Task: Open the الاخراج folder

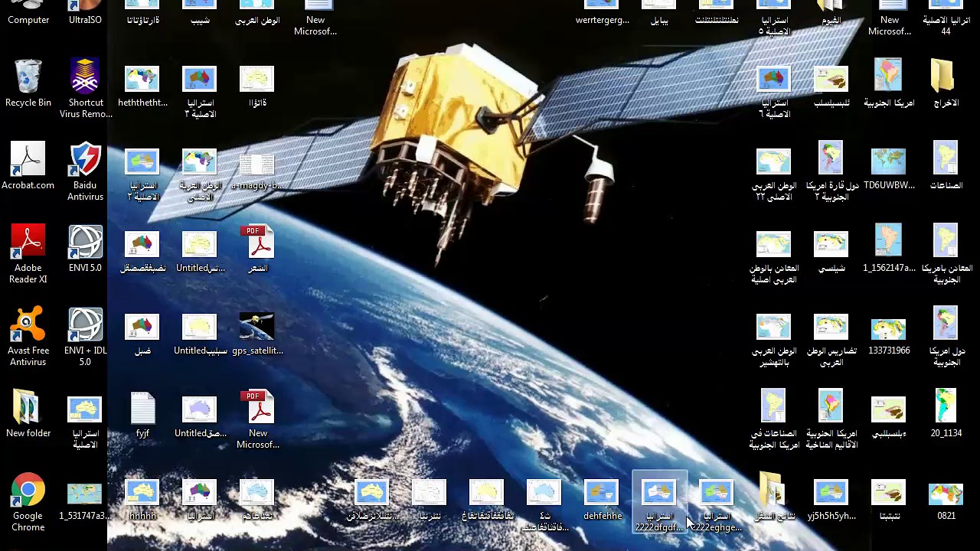Action: pyautogui.click(x=946, y=83)
